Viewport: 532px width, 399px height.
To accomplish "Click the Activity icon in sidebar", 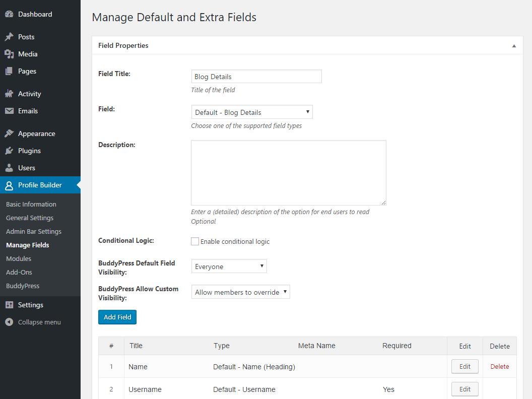I will coord(9,94).
